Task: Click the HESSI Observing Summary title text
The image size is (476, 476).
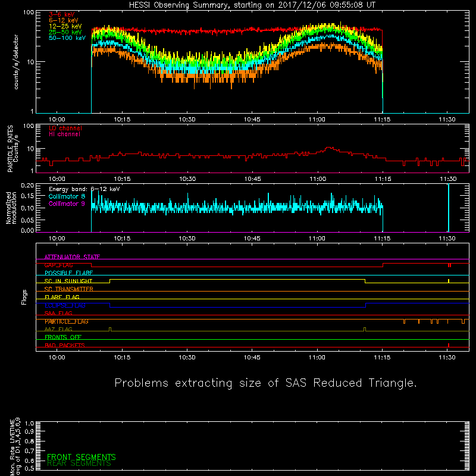Action: (252, 5)
